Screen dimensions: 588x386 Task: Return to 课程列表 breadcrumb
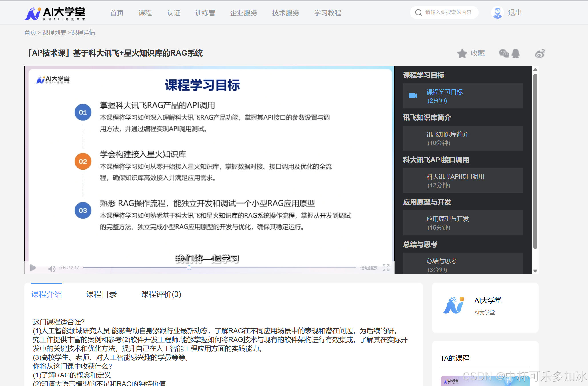click(54, 33)
